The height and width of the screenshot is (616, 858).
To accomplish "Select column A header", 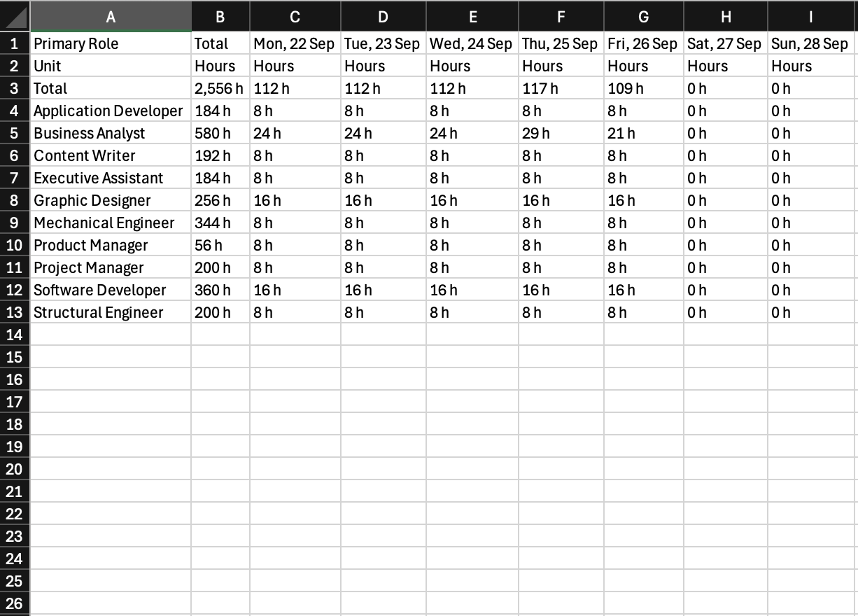I will click(111, 16).
